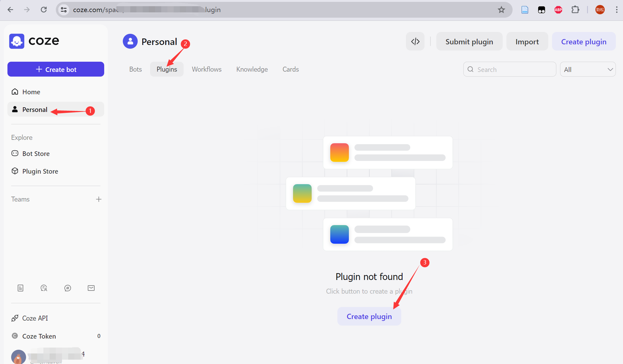Viewport: 623px width, 364px height.
Task: Click the orange placeholder plugin card
Action: [x=388, y=153]
